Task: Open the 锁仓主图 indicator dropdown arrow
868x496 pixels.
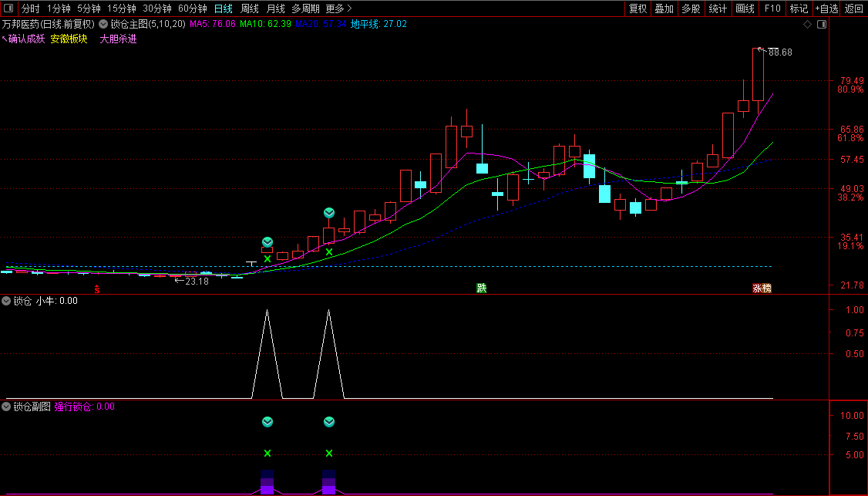Action: [103, 25]
